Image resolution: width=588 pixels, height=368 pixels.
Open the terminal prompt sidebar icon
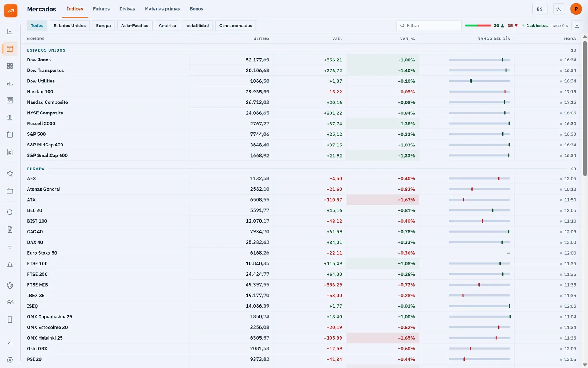[10, 343]
